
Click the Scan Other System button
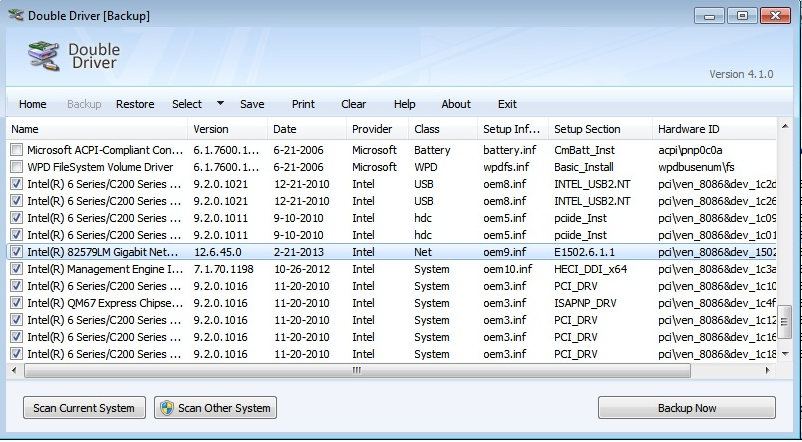(215, 408)
